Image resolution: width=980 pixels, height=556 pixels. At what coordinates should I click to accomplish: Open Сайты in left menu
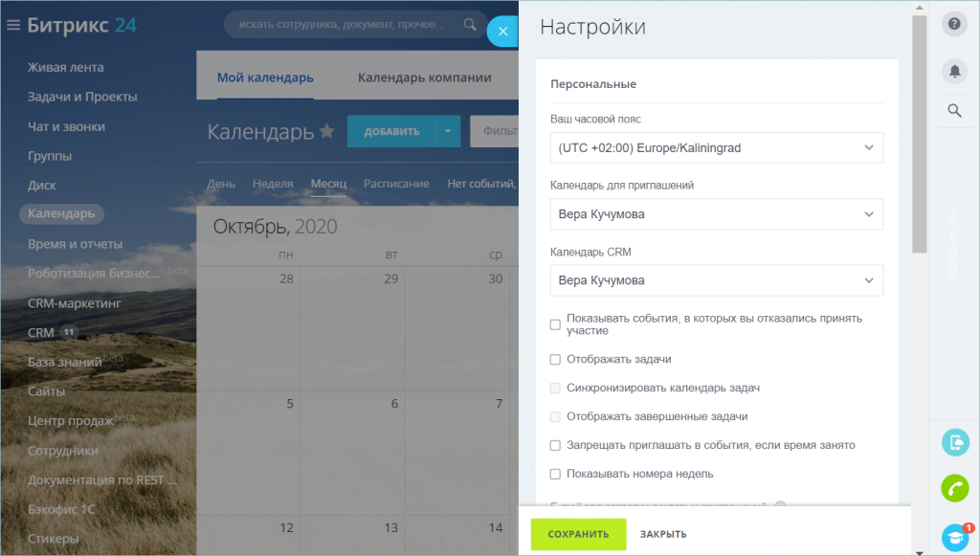pos(46,391)
